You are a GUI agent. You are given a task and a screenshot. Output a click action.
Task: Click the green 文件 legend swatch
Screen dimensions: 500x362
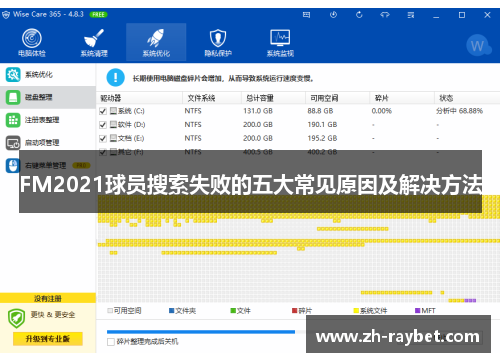click(x=233, y=311)
